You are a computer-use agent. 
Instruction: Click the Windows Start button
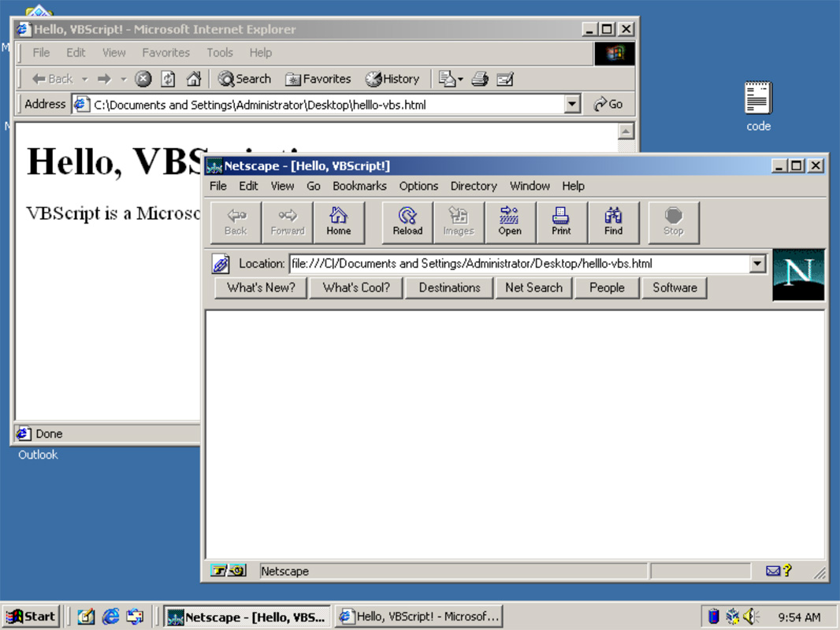click(x=31, y=617)
